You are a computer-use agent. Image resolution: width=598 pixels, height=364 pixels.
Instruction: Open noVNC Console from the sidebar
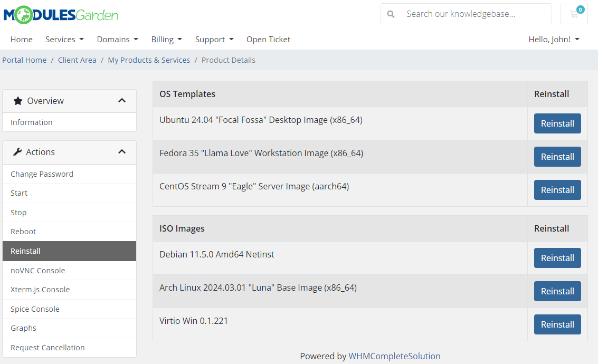click(37, 270)
